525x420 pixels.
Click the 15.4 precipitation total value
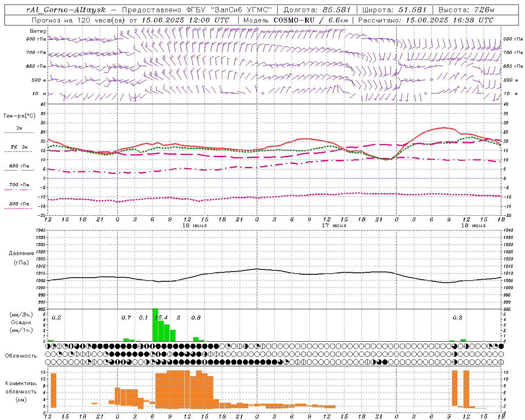pos(162,318)
